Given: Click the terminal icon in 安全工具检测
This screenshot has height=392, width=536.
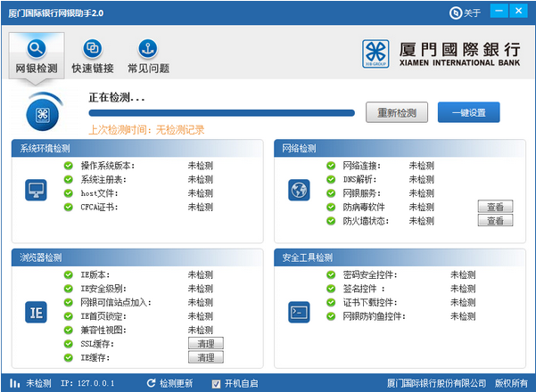Looking at the screenshot, I should click(x=299, y=312).
